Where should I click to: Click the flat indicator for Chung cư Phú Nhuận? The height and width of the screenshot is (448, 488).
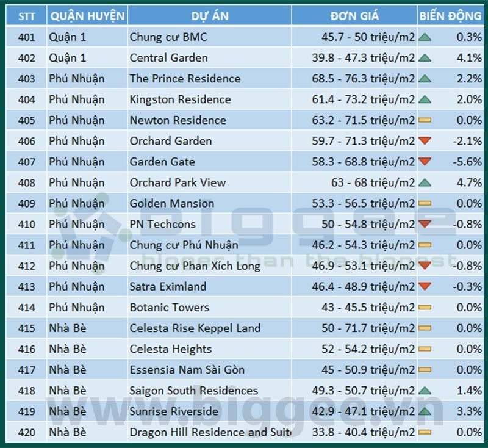[x=425, y=245]
